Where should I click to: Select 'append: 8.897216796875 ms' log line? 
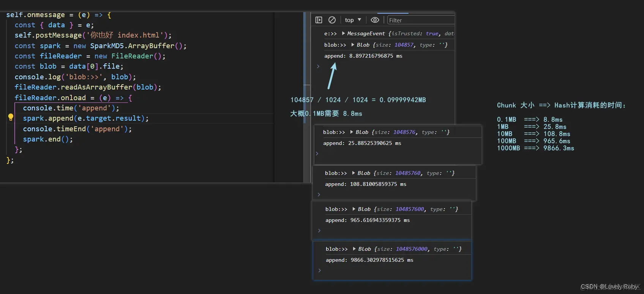363,56
